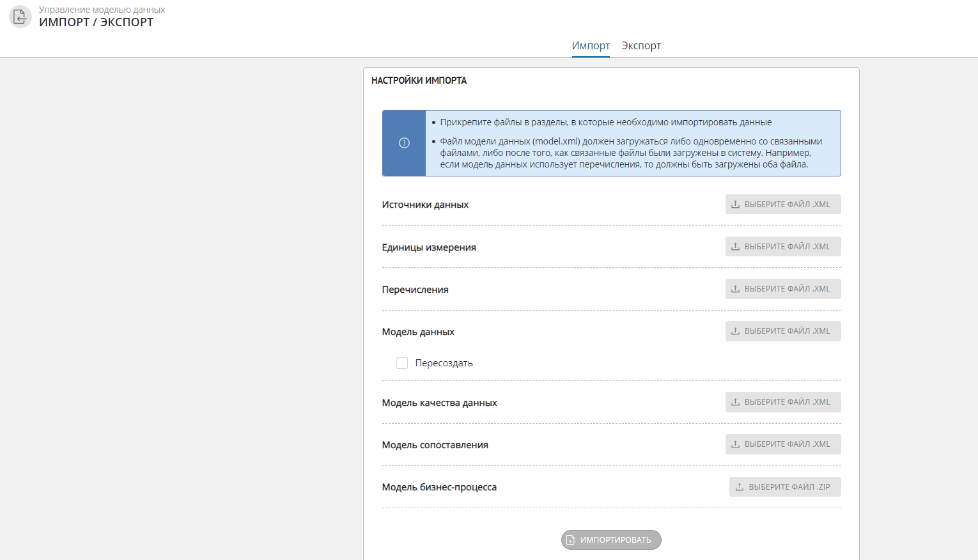This screenshot has width=978, height=560.
Task: Click the Модель бизнес-процесса label
Action: (439, 487)
